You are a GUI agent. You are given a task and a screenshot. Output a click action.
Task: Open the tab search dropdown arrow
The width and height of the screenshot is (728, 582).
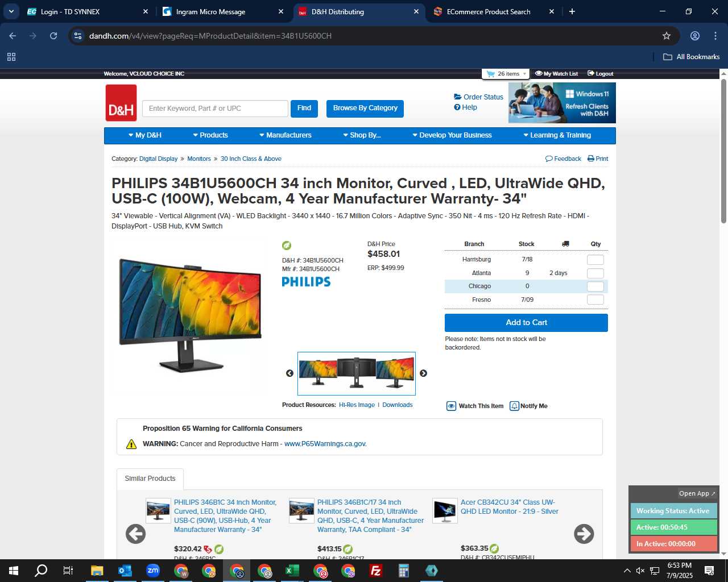click(x=11, y=11)
